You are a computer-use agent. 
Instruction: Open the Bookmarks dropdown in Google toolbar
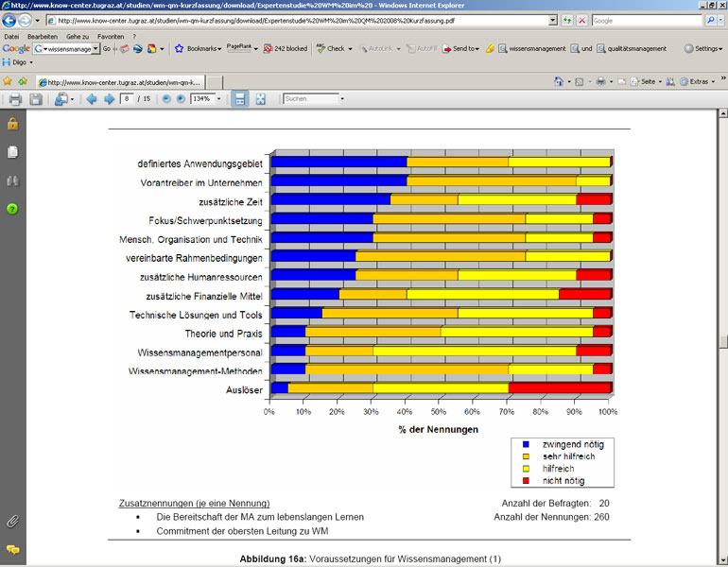coord(199,49)
